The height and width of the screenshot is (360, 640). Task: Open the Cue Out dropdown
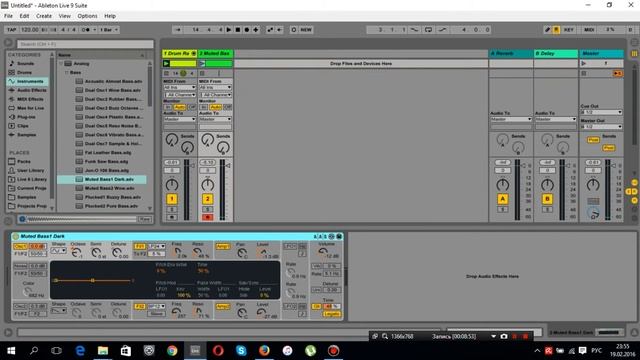tap(601, 112)
